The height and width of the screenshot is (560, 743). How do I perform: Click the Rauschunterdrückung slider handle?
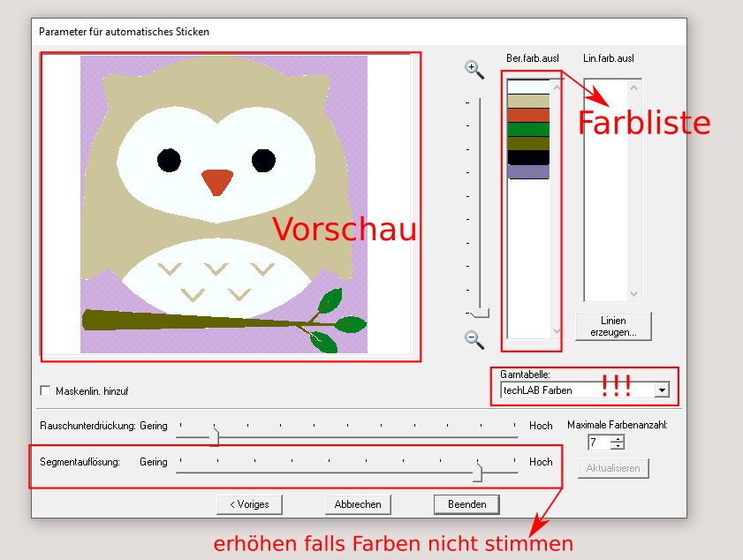[x=214, y=435]
